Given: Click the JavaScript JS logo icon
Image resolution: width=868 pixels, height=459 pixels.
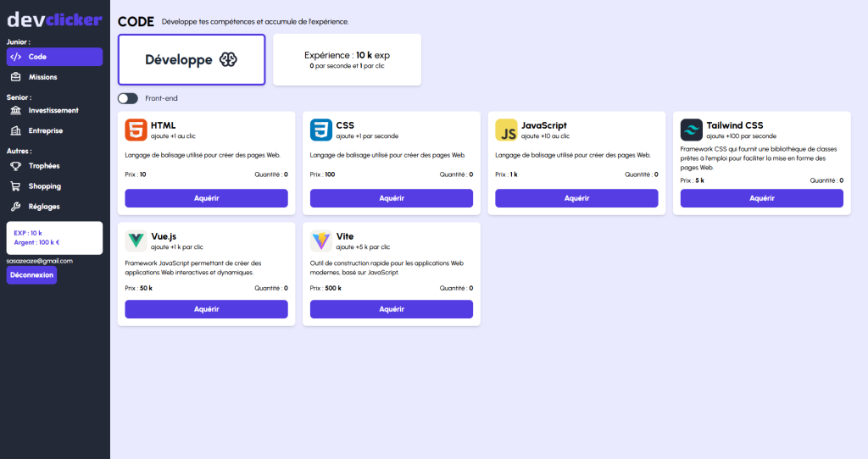Looking at the screenshot, I should click(506, 130).
